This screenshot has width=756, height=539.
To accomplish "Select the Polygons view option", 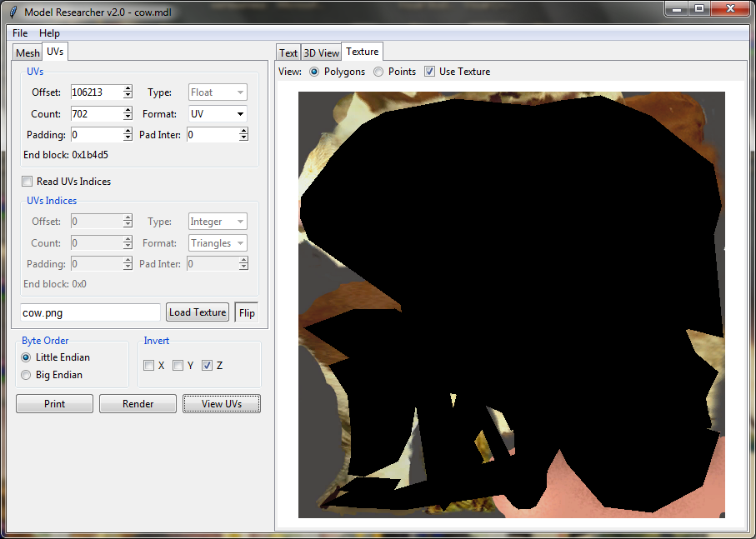I will [x=314, y=72].
